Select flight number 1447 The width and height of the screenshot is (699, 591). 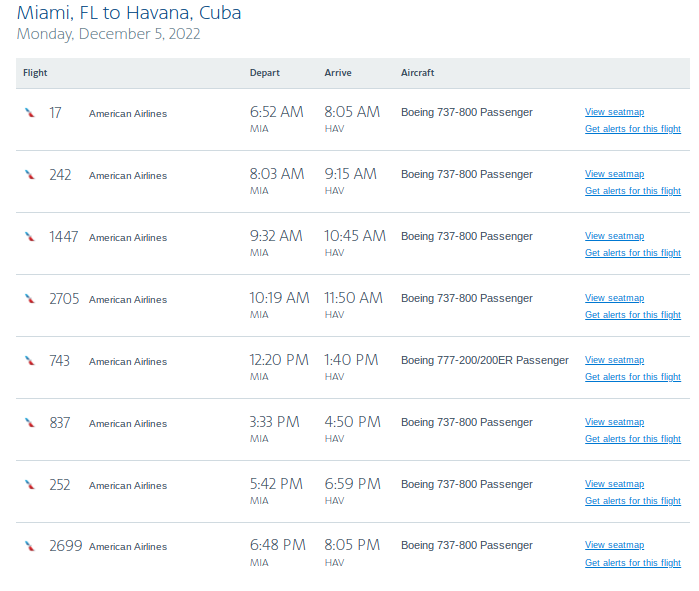(63, 237)
